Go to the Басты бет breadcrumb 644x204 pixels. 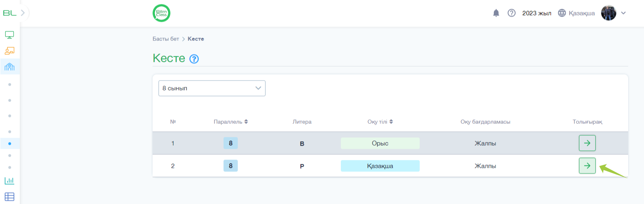pos(166,39)
